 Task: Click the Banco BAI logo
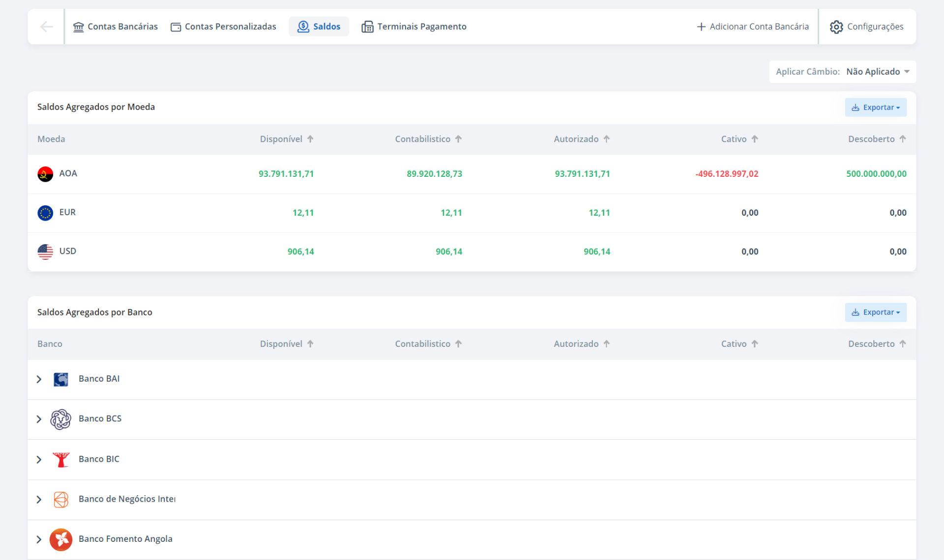(61, 379)
